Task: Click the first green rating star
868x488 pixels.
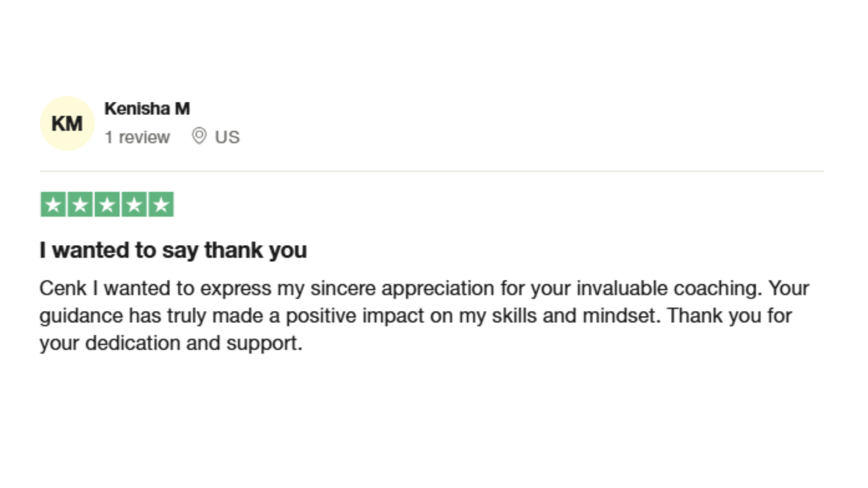Action: click(x=53, y=204)
